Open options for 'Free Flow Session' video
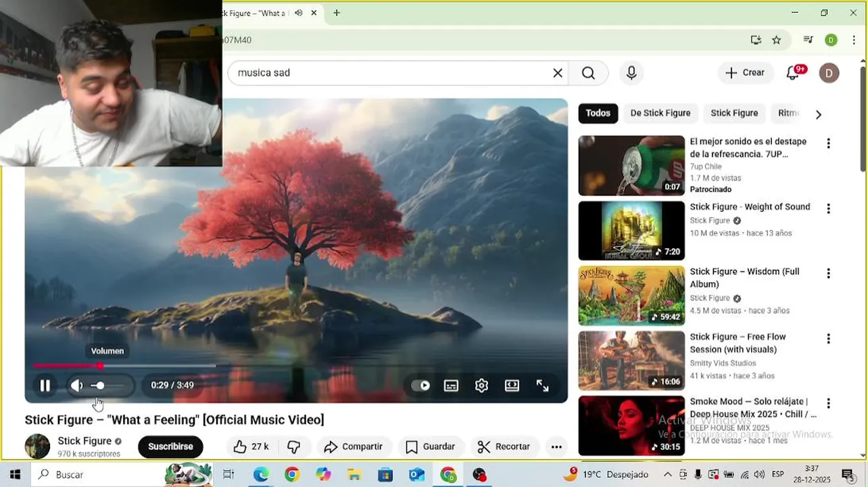 pos(828,339)
